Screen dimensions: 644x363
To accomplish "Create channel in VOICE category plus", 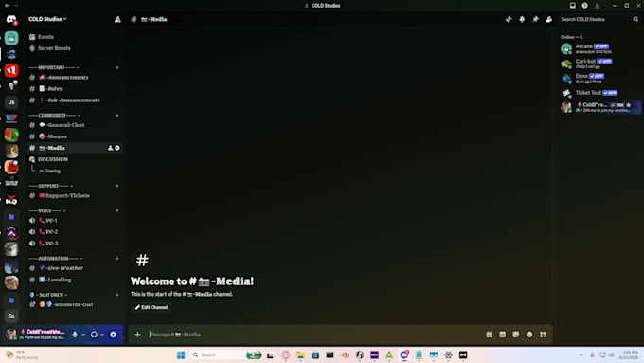I will [117, 211].
